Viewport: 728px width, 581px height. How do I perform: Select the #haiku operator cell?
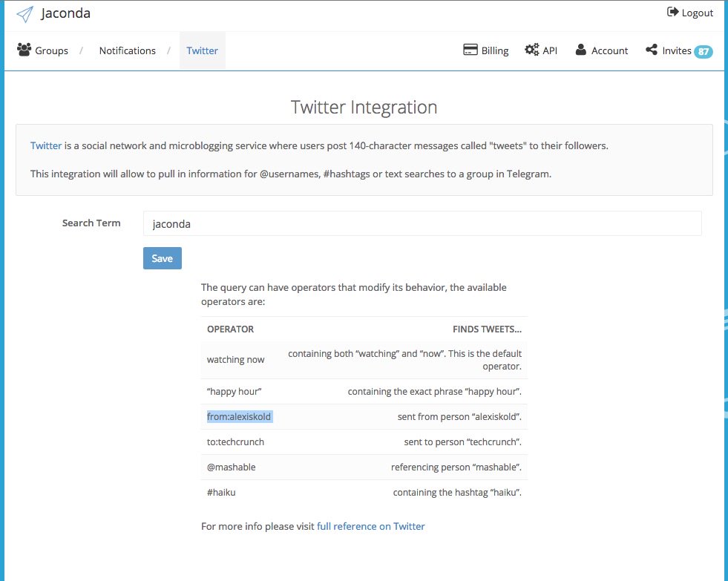221,493
